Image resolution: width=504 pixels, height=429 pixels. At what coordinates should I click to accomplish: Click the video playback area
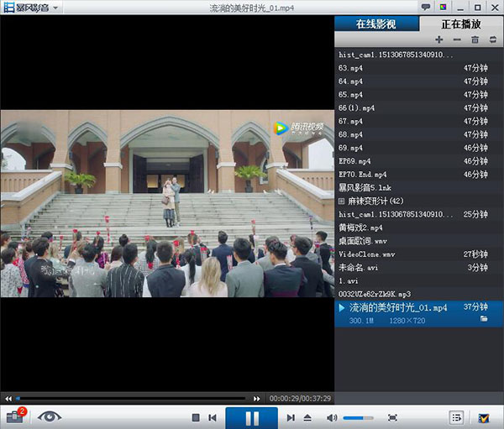(x=167, y=204)
